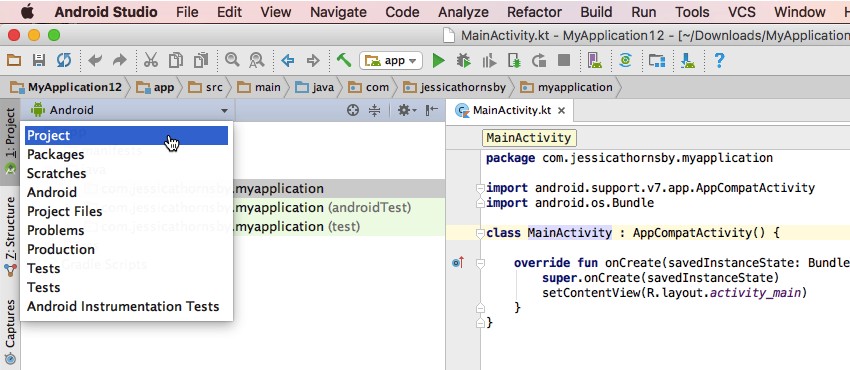
Task: Choose Problems from the view list
Action: (x=126, y=230)
